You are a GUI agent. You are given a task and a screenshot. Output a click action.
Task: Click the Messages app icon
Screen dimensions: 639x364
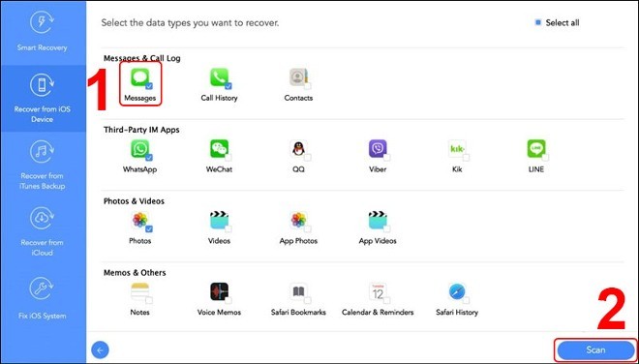pos(139,77)
